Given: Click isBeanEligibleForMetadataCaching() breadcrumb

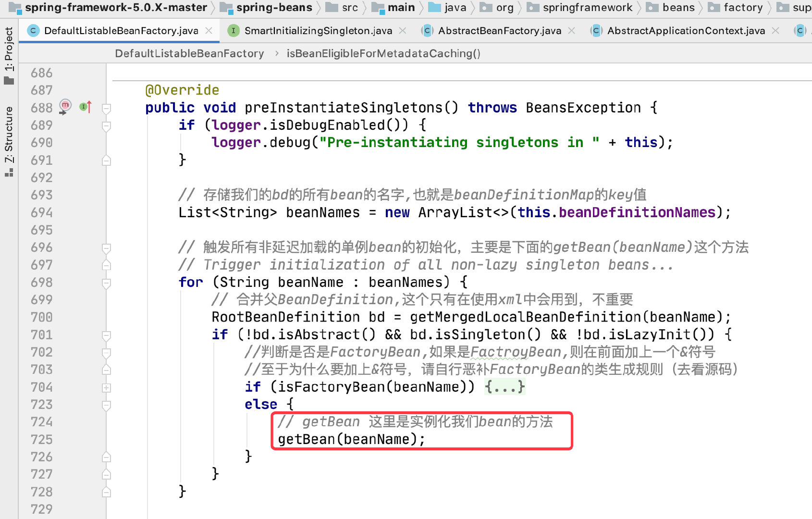Looking at the screenshot, I should [383, 53].
